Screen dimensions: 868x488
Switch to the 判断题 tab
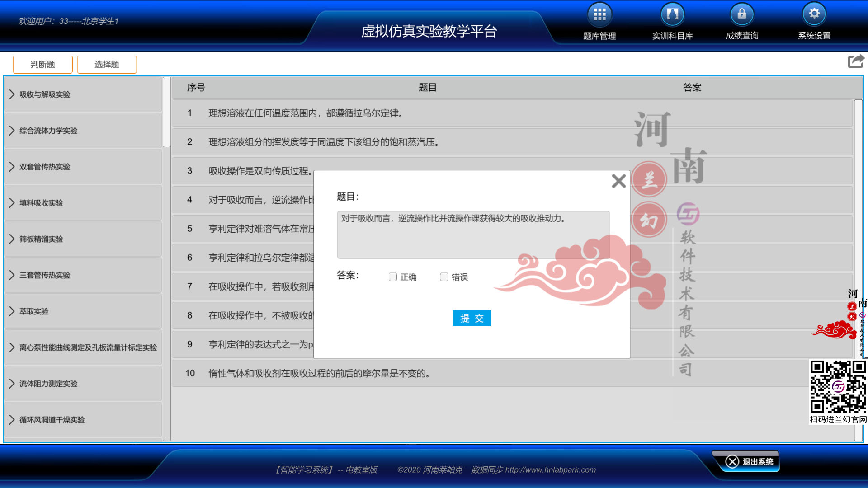42,64
